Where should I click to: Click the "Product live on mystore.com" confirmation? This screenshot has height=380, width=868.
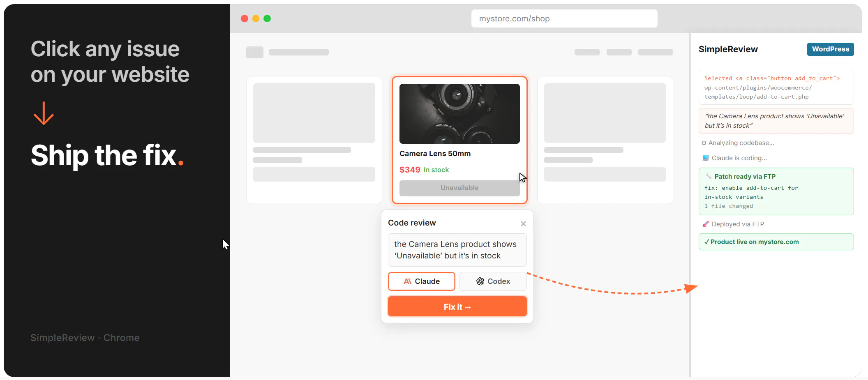point(776,242)
